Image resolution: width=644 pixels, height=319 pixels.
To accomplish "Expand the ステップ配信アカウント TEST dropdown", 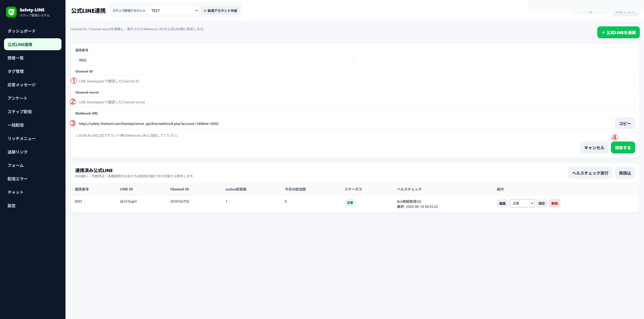I will [x=173, y=11].
